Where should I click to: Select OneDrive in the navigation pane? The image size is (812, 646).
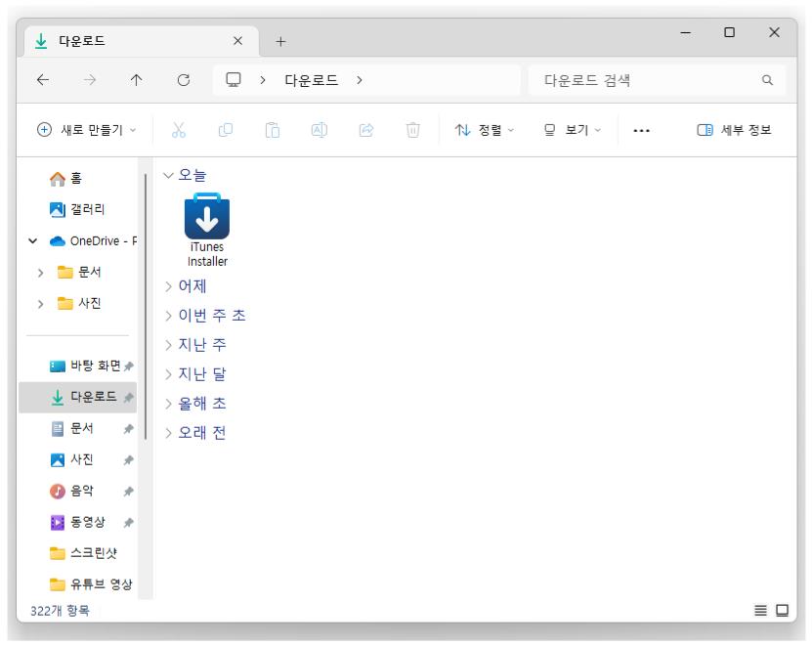[93, 240]
